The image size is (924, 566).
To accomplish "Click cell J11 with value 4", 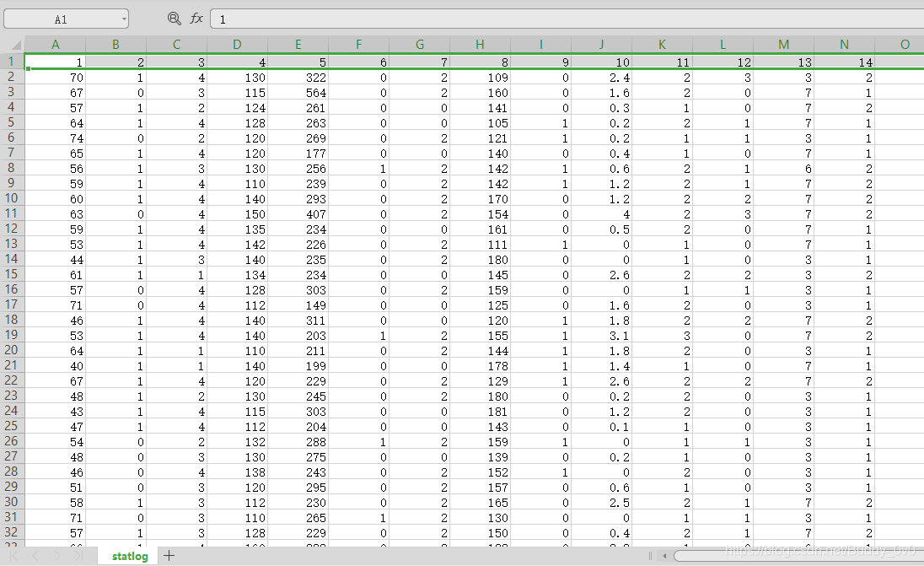I will click(602, 214).
